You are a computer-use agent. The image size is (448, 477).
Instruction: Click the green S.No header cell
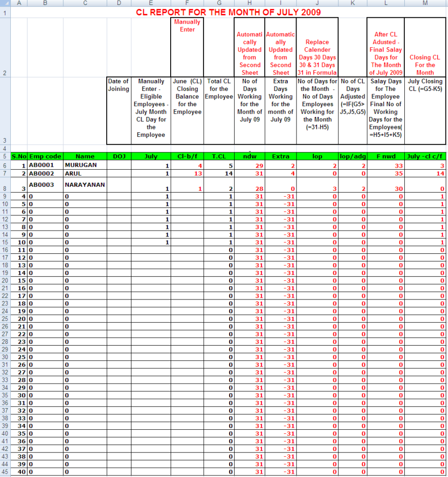[x=19, y=156]
